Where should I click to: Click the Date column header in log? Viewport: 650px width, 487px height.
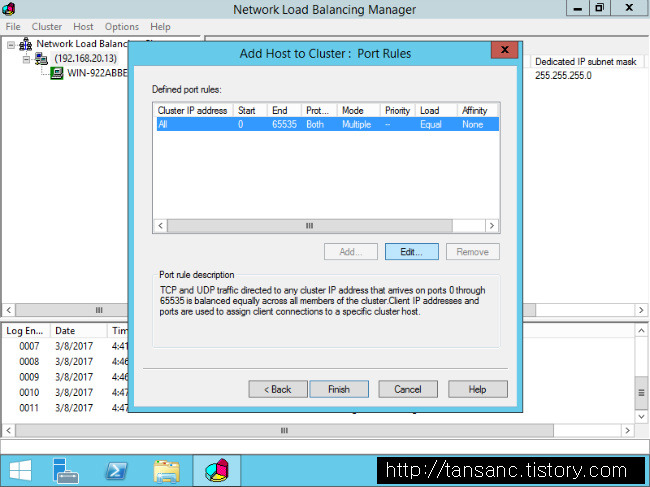tap(78, 331)
